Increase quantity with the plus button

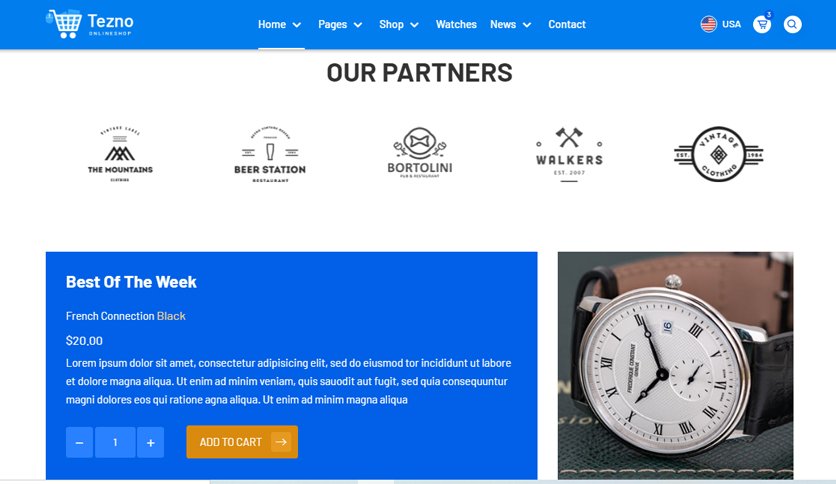pos(150,442)
